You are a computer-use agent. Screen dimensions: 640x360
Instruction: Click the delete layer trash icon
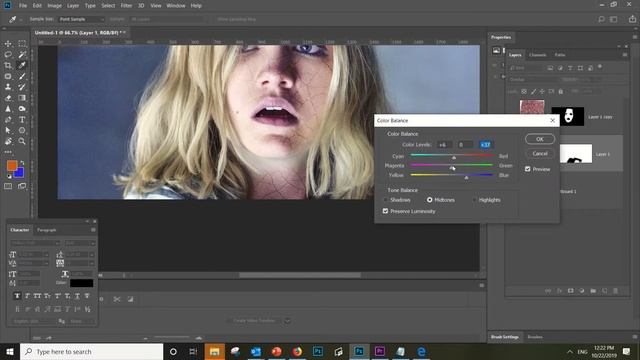(616, 291)
